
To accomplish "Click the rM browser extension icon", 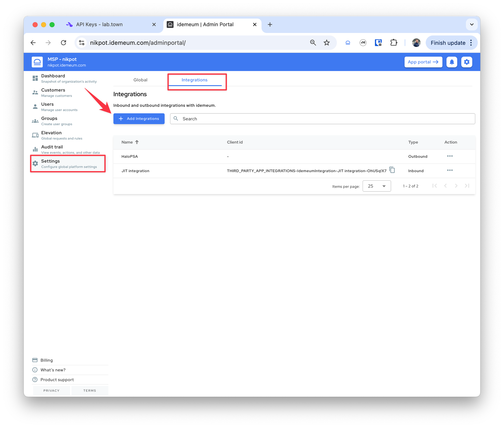I will pos(363,43).
